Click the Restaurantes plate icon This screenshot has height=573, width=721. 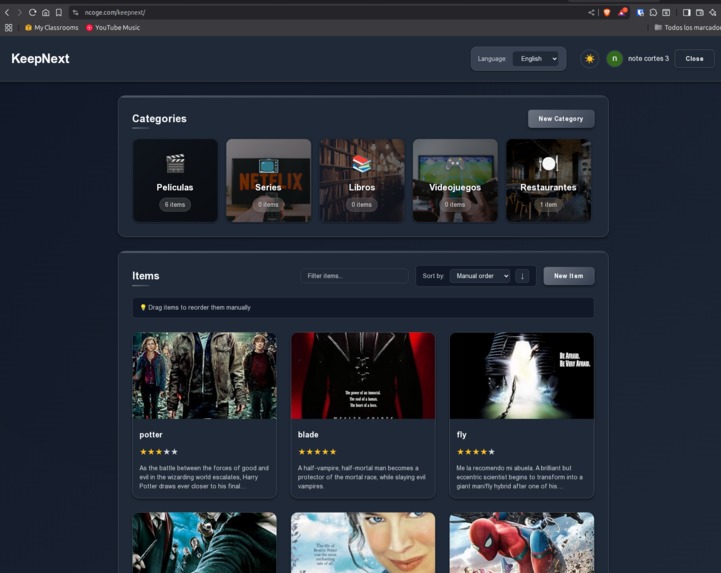point(549,164)
